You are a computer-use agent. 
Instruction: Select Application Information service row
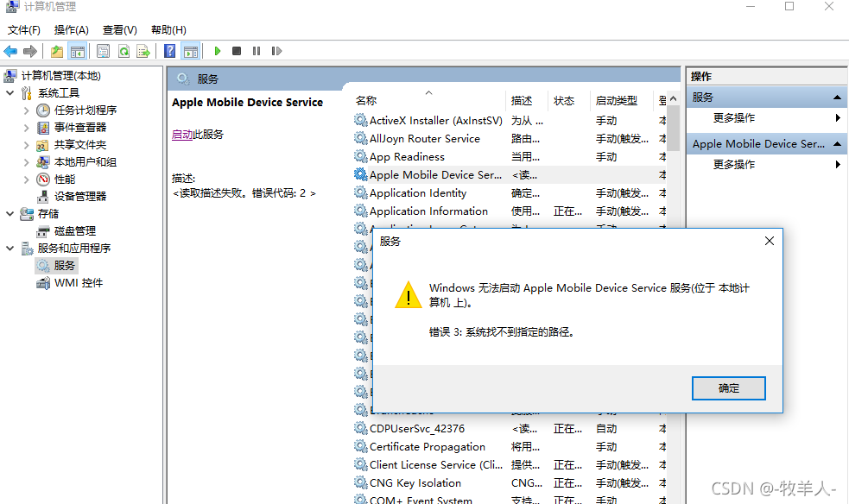(510, 211)
